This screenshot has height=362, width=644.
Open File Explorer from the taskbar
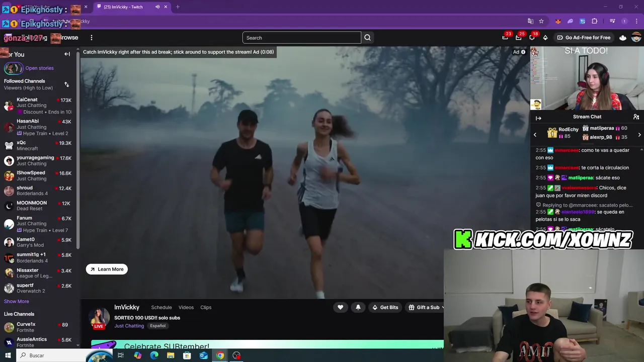(x=171, y=355)
